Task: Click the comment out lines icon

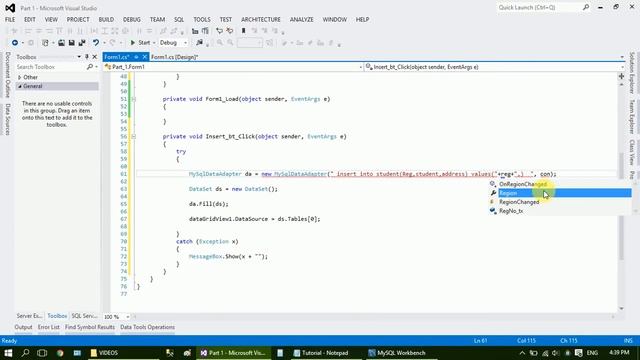Action: pyautogui.click(x=219, y=31)
